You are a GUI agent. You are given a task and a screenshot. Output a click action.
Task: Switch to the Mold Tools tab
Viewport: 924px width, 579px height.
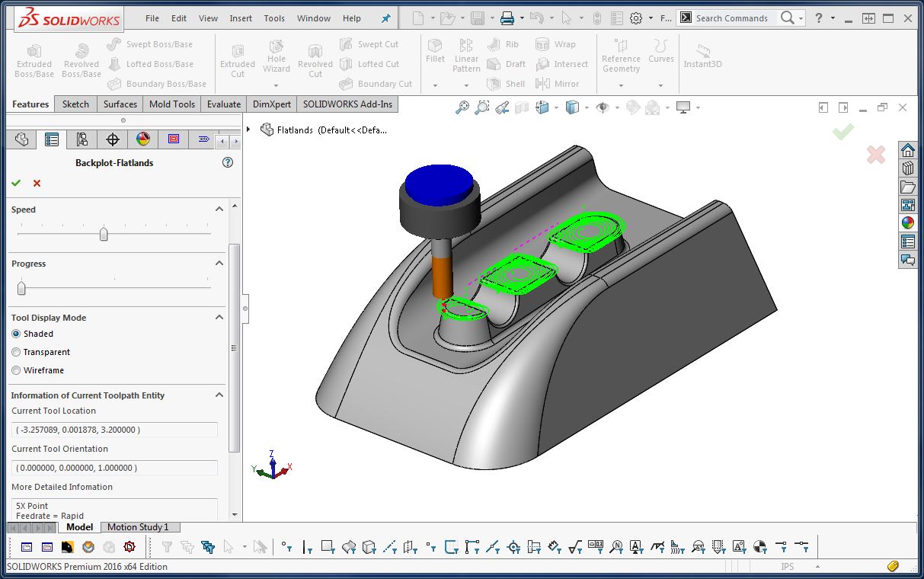coord(171,104)
